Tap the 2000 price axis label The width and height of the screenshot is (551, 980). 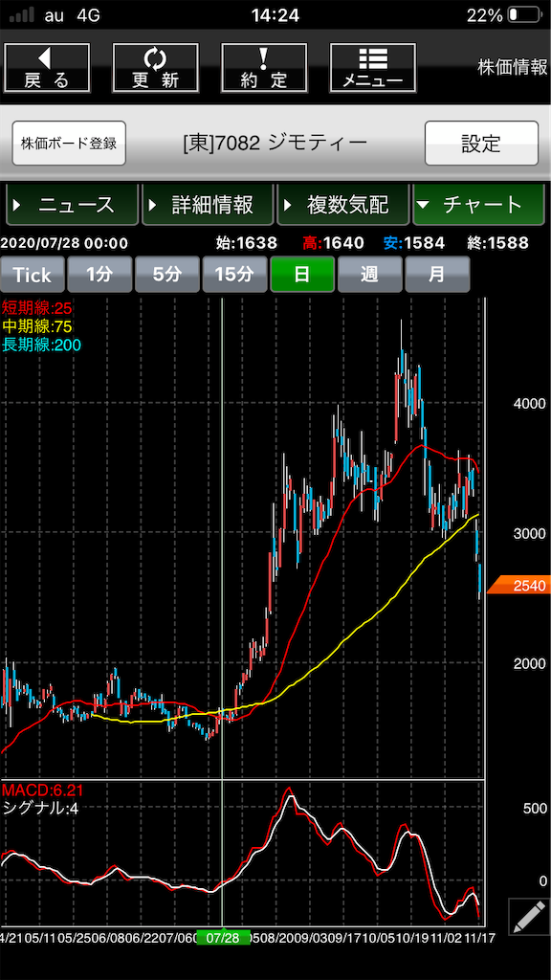pos(528,663)
